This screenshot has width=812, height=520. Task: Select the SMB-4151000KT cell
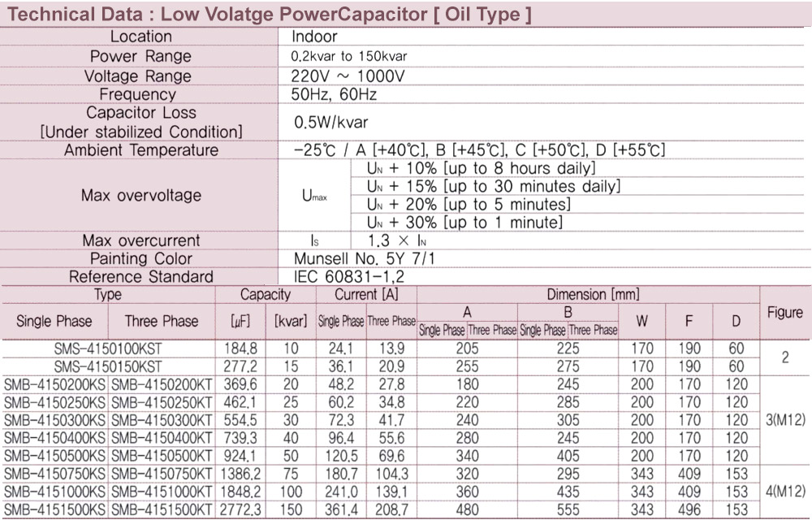[x=162, y=492]
